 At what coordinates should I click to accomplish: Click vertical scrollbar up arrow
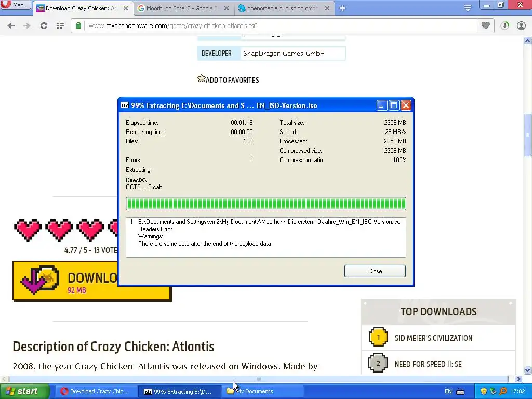pyautogui.click(x=528, y=41)
